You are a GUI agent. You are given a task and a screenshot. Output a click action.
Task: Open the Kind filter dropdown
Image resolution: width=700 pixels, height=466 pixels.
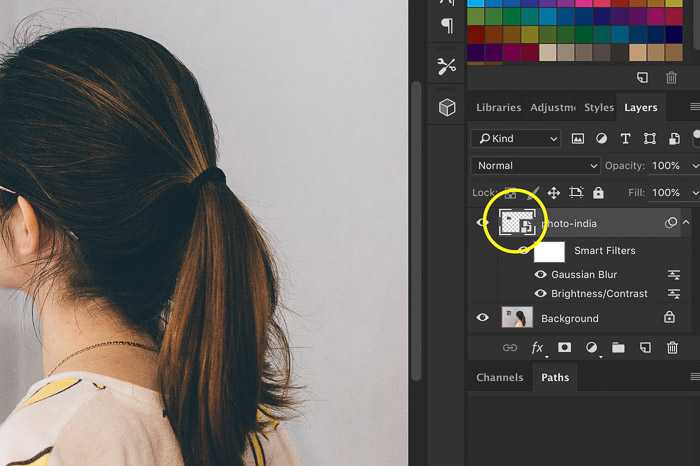pyautogui.click(x=516, y=139)
